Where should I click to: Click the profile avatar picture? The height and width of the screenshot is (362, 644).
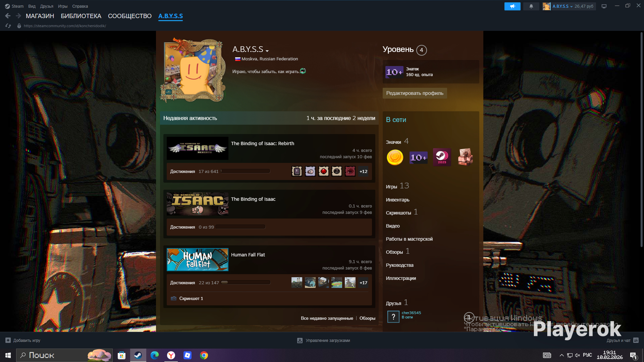click(x=193, y=70)
